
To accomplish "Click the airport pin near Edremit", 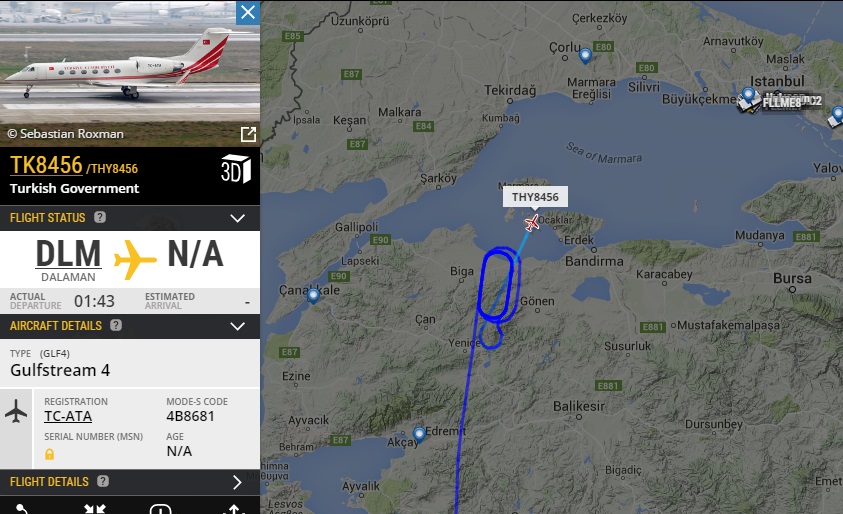I will [x=419, y=434].
